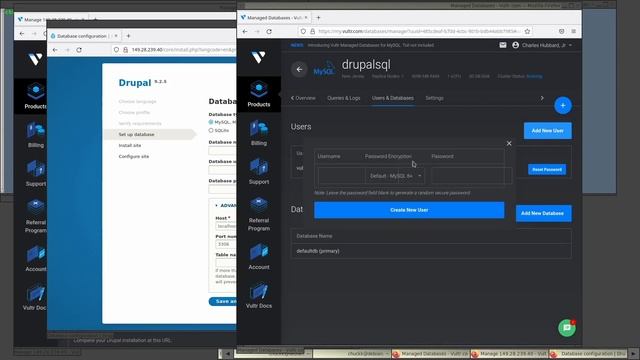The height and width of the screenshot is (360, 640).
Task: Open Billing in the rear Manage window sidebar
Action: point(35,135)
